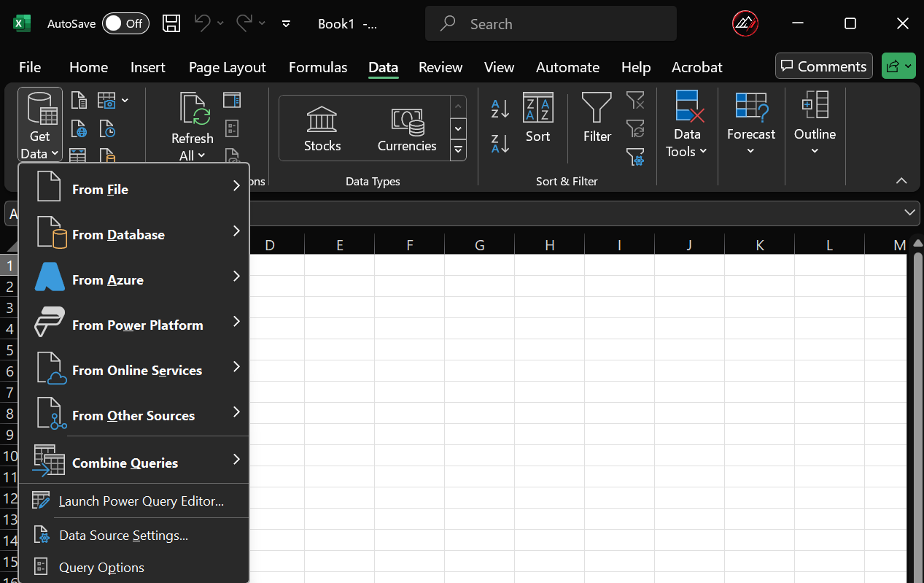Click the green Share button
Image resolution: width=924 pixels, height=583 pixels.
(898, 66)
